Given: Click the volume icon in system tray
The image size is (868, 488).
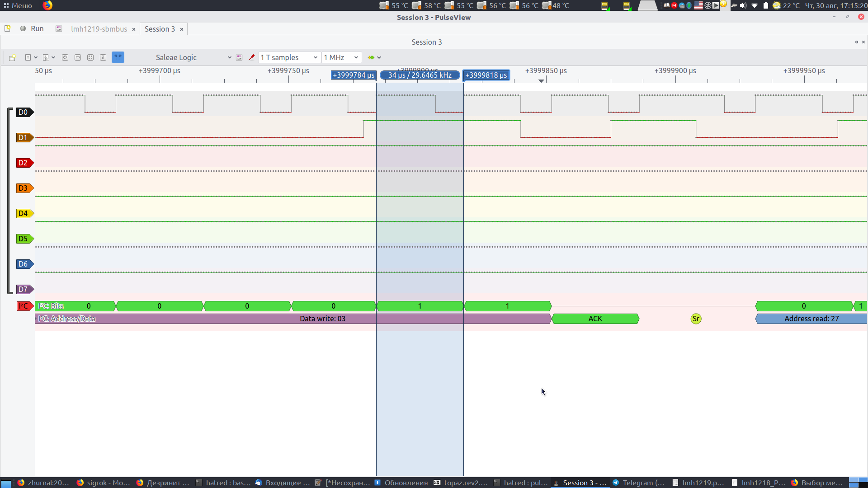Looking at the screenshot, I should coord(743,5).
